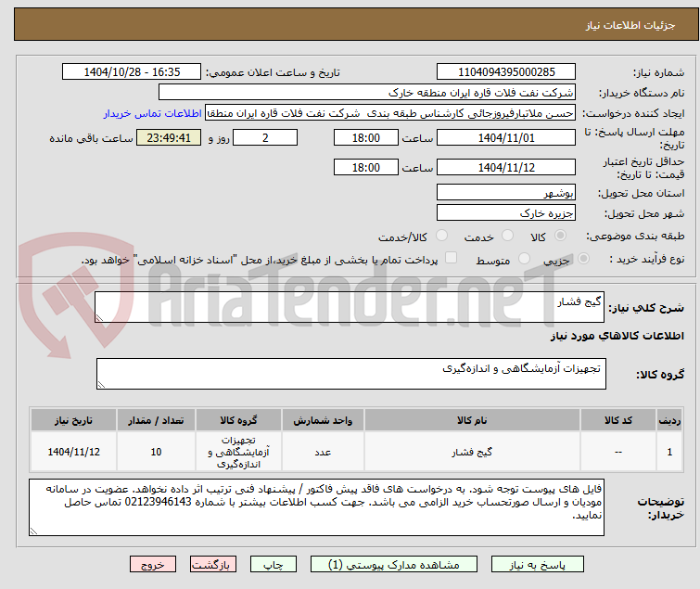
Task: Click table cell گیج فشار
Action: tap(472, 452)
